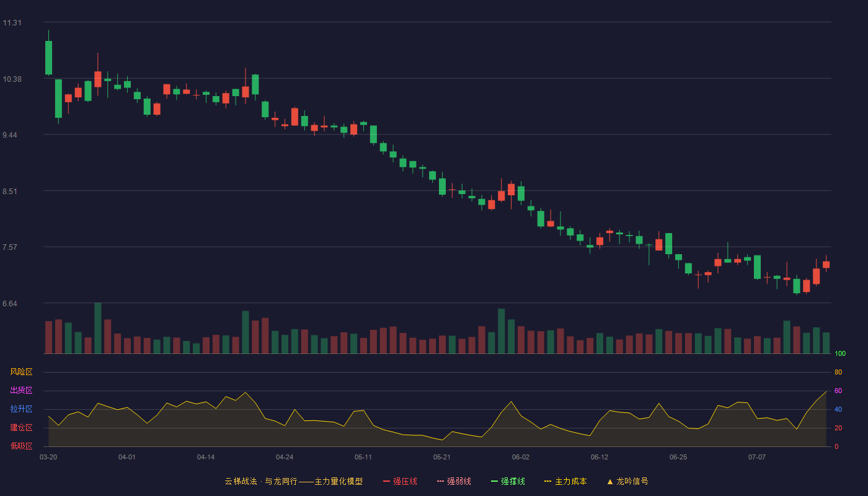Toggle the 强压线 legend label
The image size is (868, 496).
[405, 481]
